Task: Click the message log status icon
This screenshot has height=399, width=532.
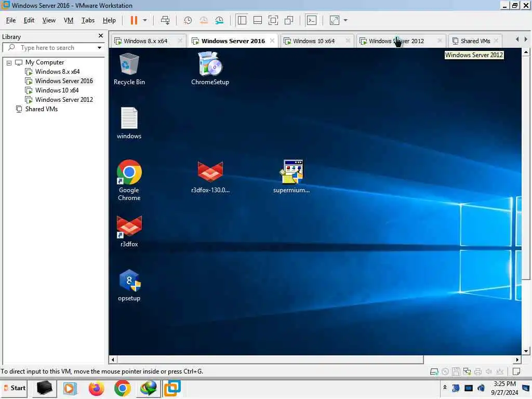Action: click(516, 371)
